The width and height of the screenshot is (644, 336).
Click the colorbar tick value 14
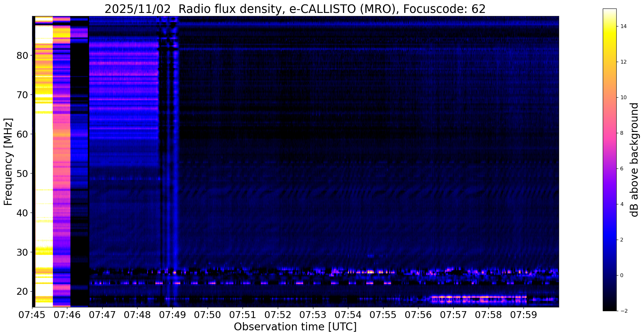click(x=624, y=26)
